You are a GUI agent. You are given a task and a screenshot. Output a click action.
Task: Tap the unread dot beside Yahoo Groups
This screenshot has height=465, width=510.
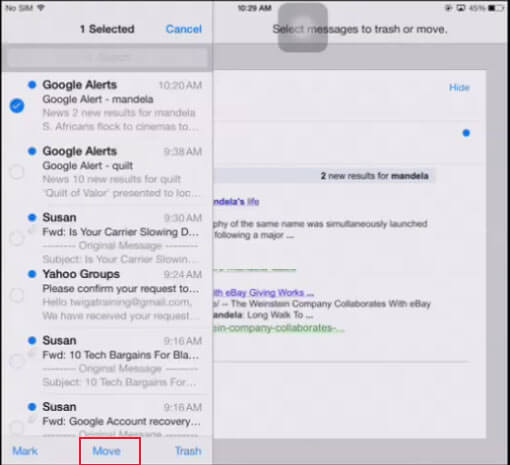point(32,274)
